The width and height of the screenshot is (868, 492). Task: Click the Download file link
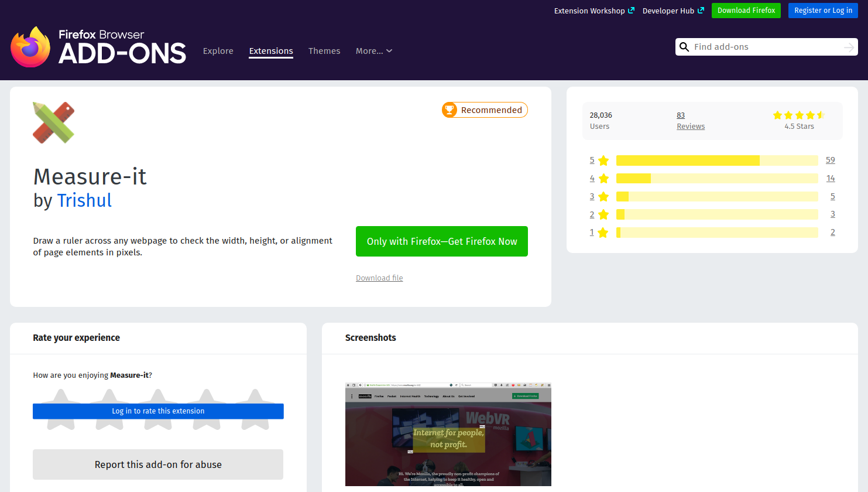[379, 278]
